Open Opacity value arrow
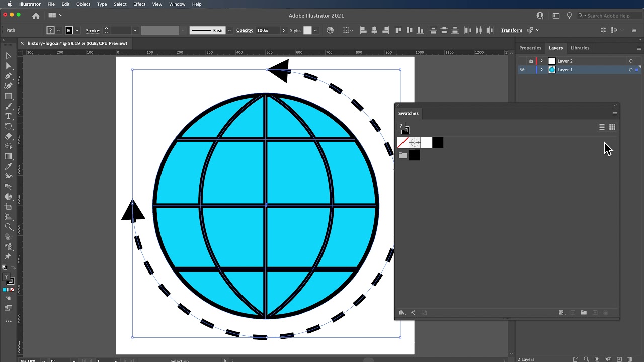 pos(283,30)
